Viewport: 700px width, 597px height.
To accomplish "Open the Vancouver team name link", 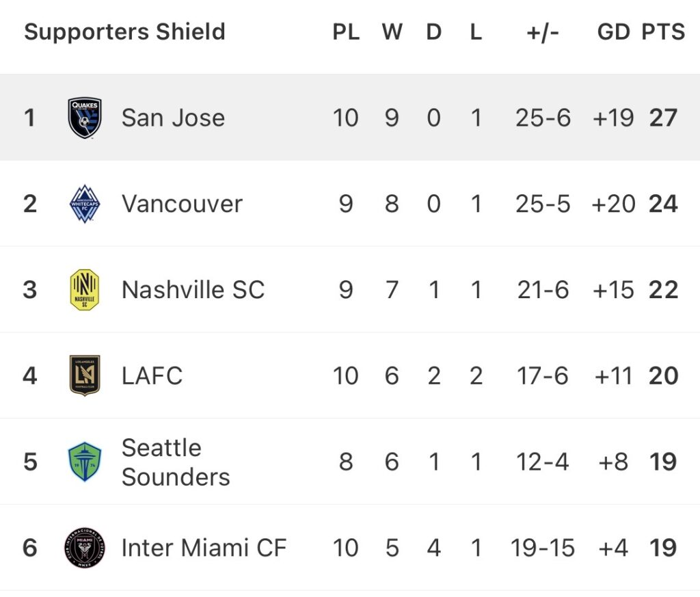I will 182,204.
